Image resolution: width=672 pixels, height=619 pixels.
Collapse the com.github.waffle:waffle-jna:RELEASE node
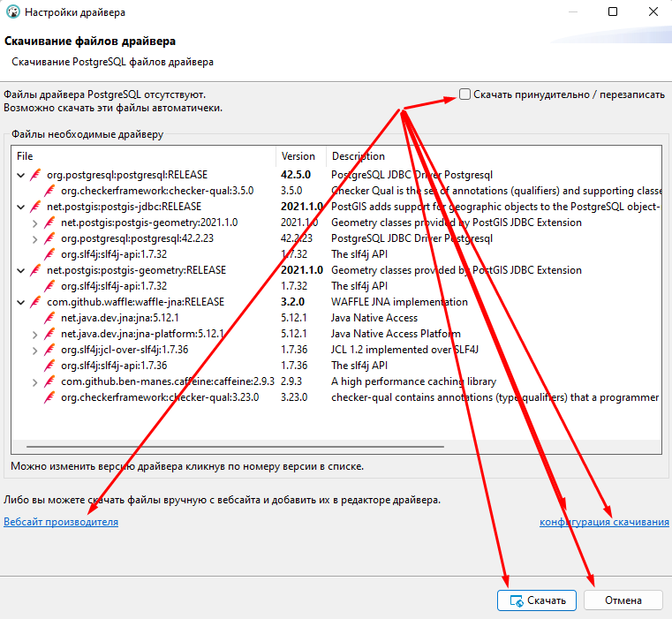click(x=20, y=302)
